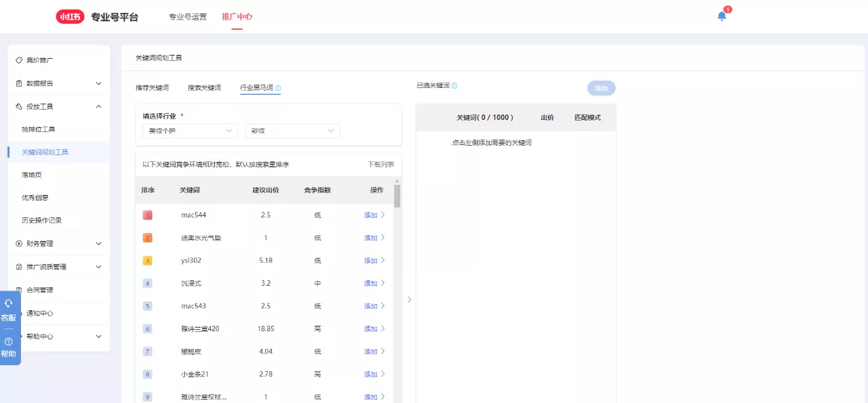This screenshot has width=868, height=403.
Task: Click the 竞价推广 tag icon
Action: [19, 60]
